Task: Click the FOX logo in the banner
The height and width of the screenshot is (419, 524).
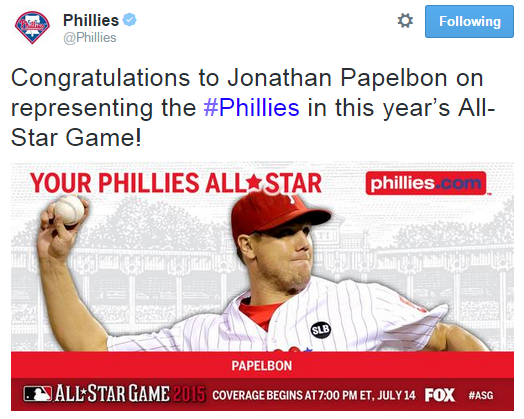Action: coord(439,395)
